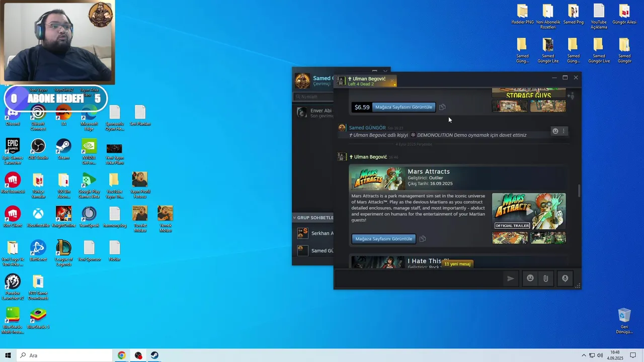Select the Notlar text file on desktop
Viewport: 644px width, 362px height.
[x=114, y=251]
